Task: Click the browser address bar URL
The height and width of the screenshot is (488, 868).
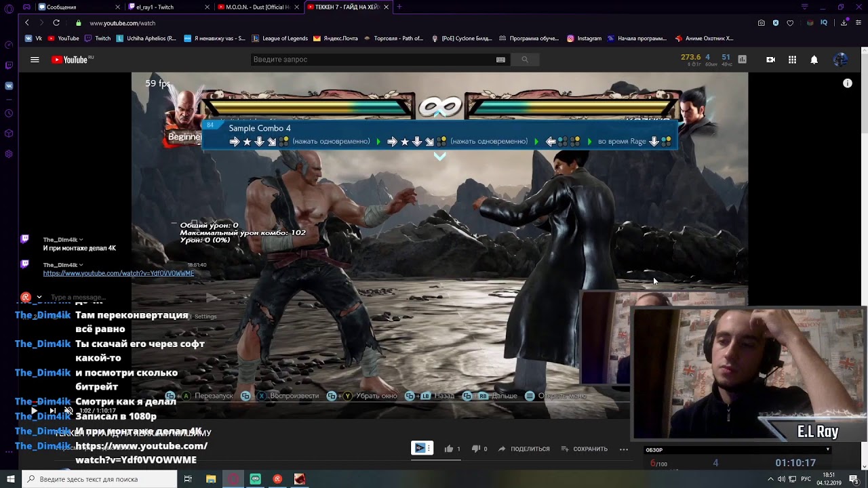Action: 122,23
